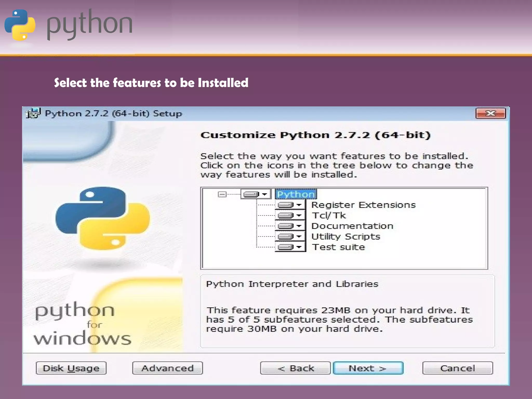Click the Disk Usage button
532x399 pixels.
click(x=71, y=368)
